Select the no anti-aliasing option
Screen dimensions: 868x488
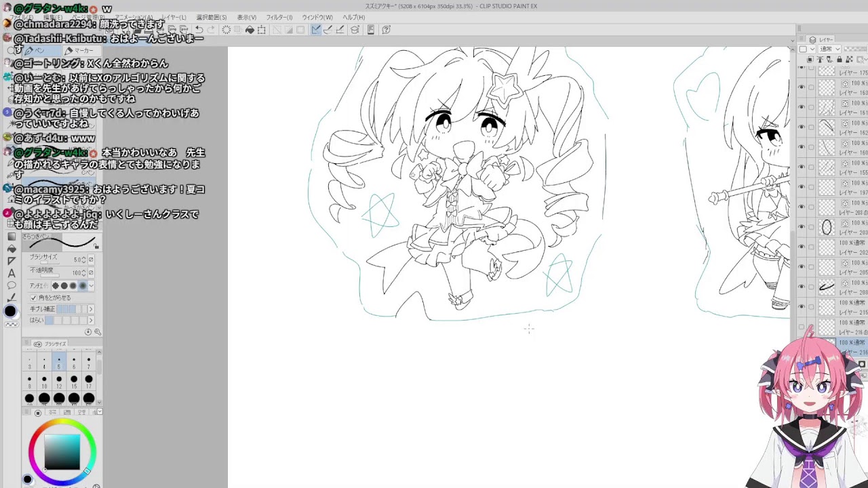coord(56,286)
